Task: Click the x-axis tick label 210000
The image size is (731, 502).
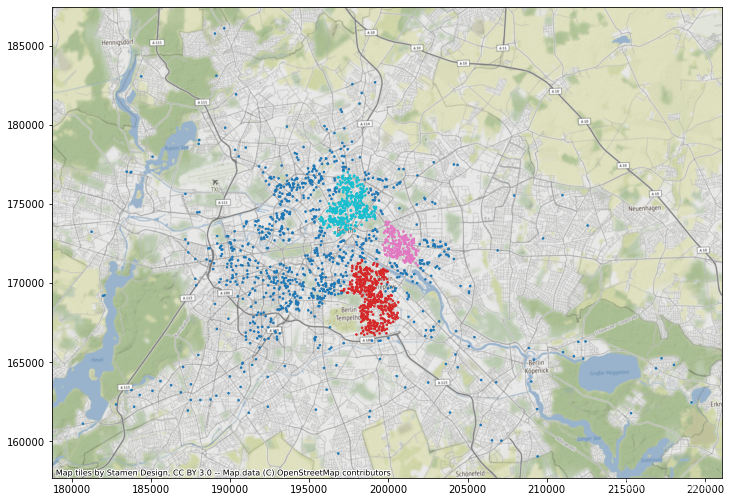Action: click(x=547, y=489)
